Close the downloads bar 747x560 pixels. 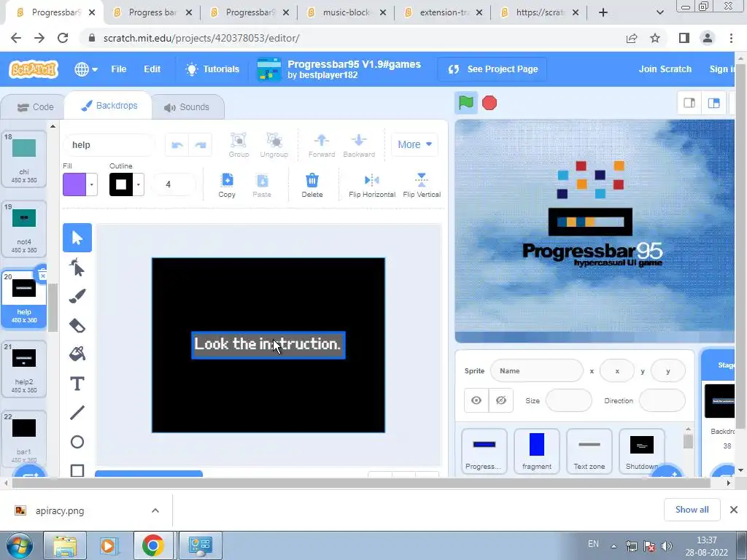tap(734, 510)
